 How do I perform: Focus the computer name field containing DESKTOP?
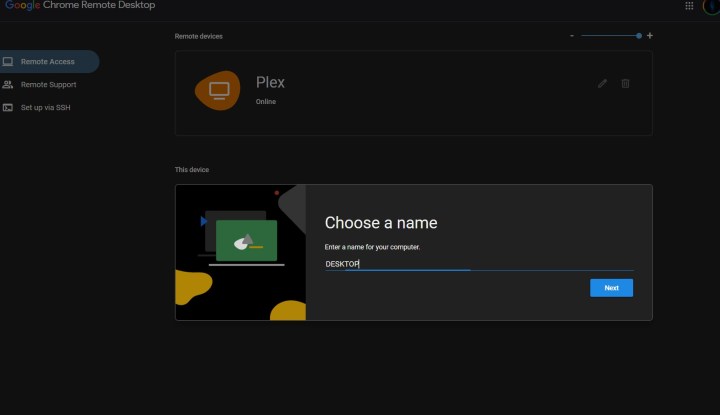(478, 264)
